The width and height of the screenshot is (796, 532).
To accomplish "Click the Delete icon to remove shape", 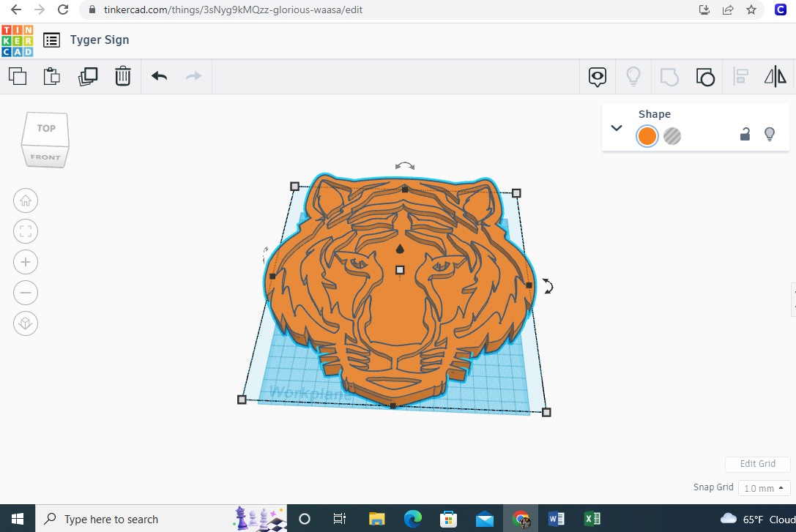I will [122, 76].
